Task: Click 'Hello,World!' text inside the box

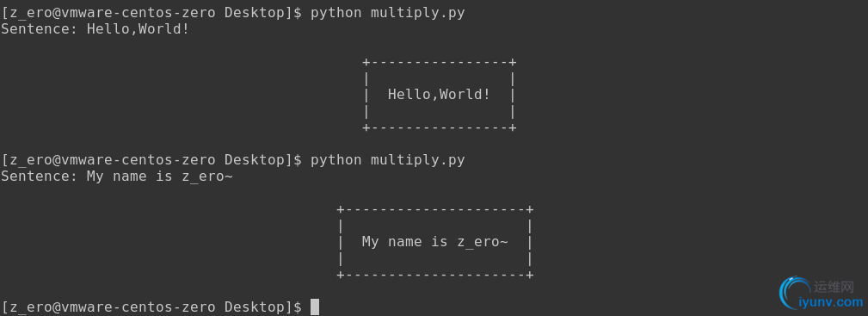Action: 439,94
